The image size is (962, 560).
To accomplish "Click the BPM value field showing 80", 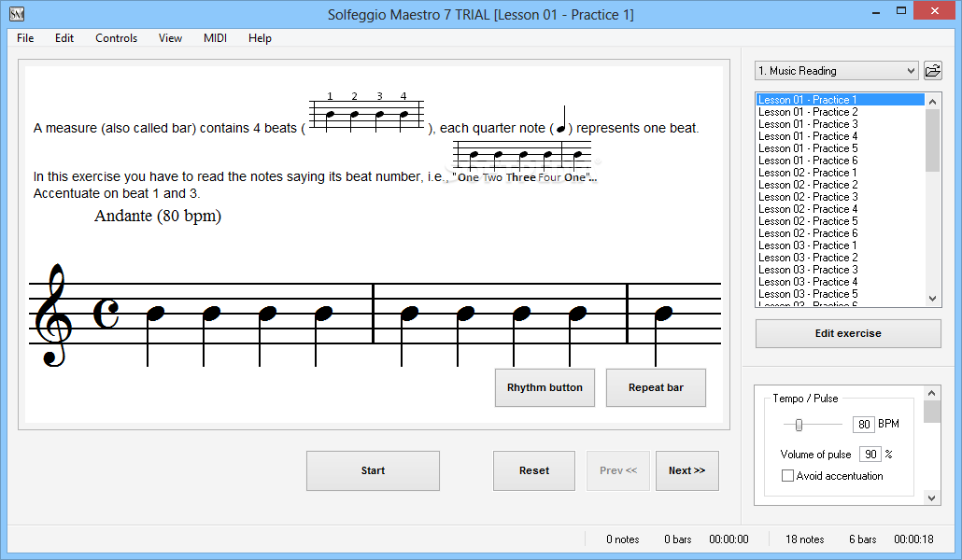I will point(864,424).
